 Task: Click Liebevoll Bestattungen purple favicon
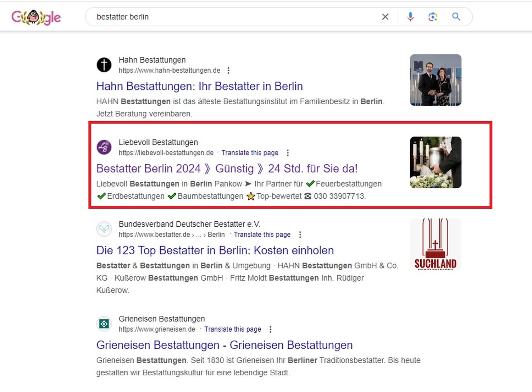[104, 147]
